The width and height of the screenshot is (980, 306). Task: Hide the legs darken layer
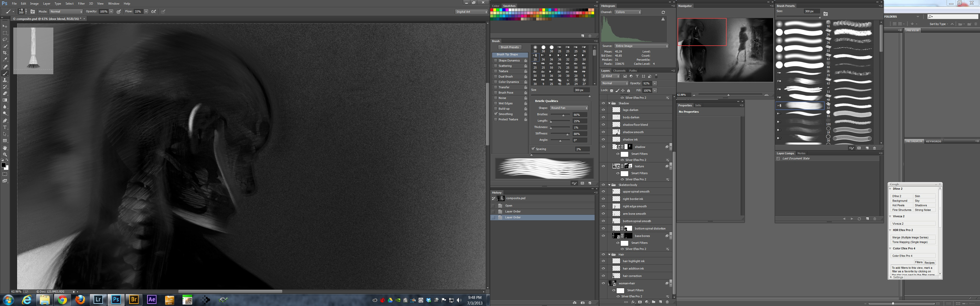603,110
